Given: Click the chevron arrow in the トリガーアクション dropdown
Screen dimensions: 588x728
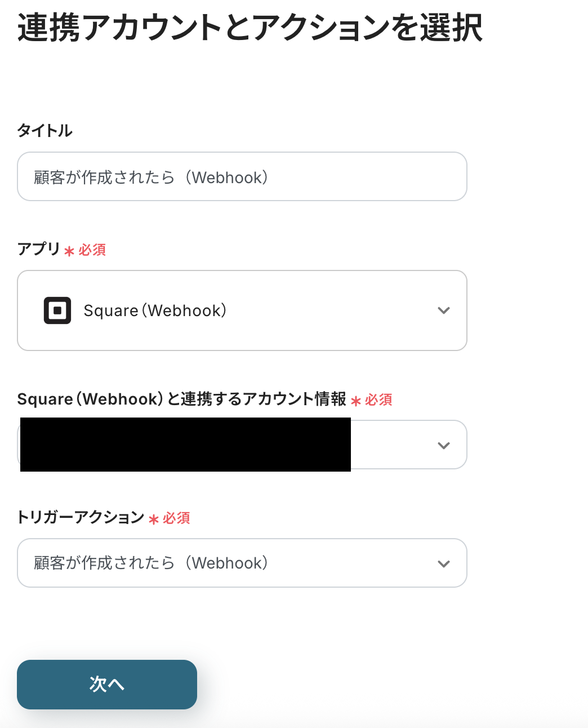Looking at the screenshot, I should click(444, 563).
